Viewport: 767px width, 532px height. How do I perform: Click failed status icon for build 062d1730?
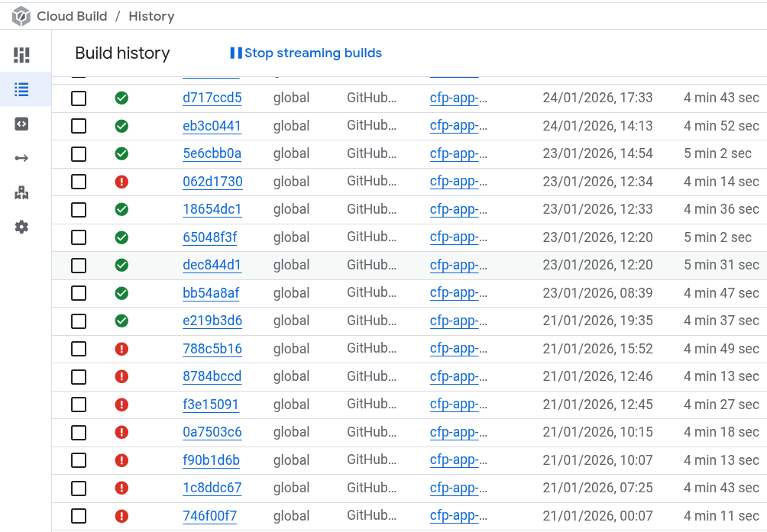(x=121, y=182)
